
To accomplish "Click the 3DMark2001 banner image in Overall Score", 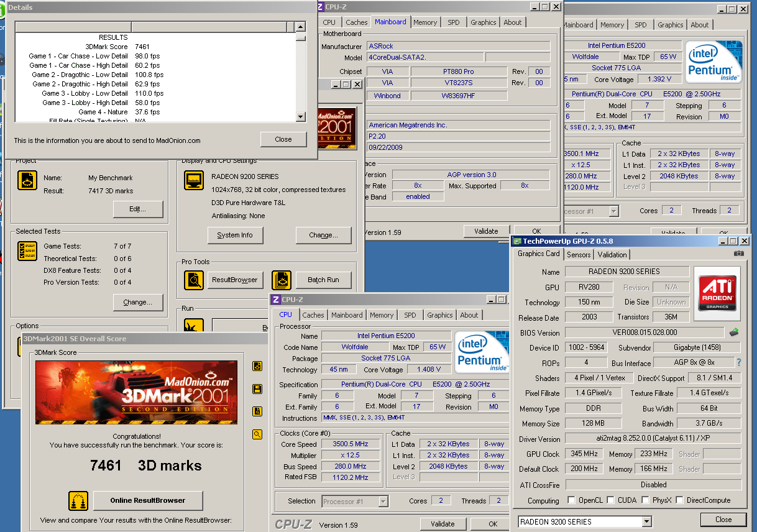I will pyautogui.click(x=136, y=393).
